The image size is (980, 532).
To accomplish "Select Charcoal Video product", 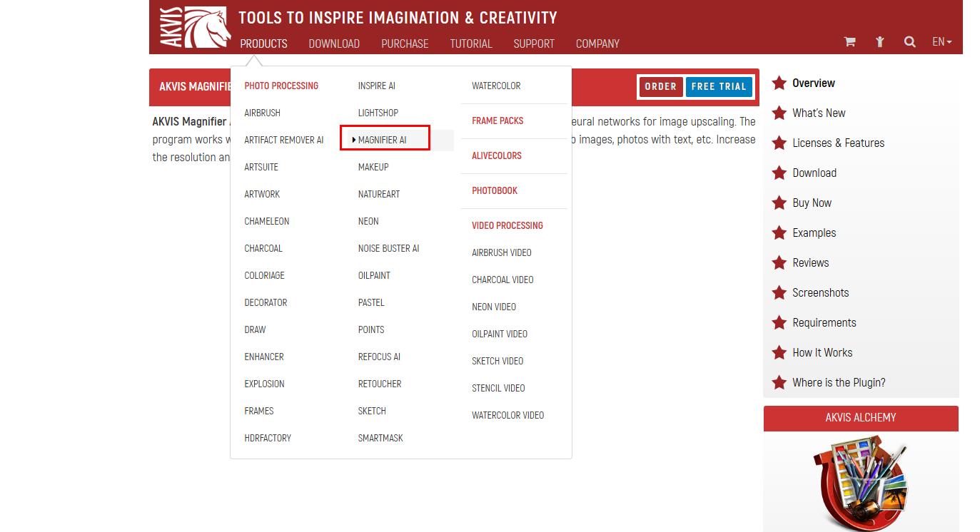I will 502,280.
